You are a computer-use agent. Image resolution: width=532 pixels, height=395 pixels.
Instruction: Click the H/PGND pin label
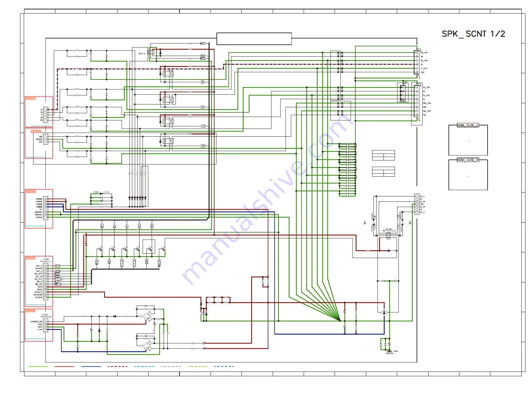point(39,268)
